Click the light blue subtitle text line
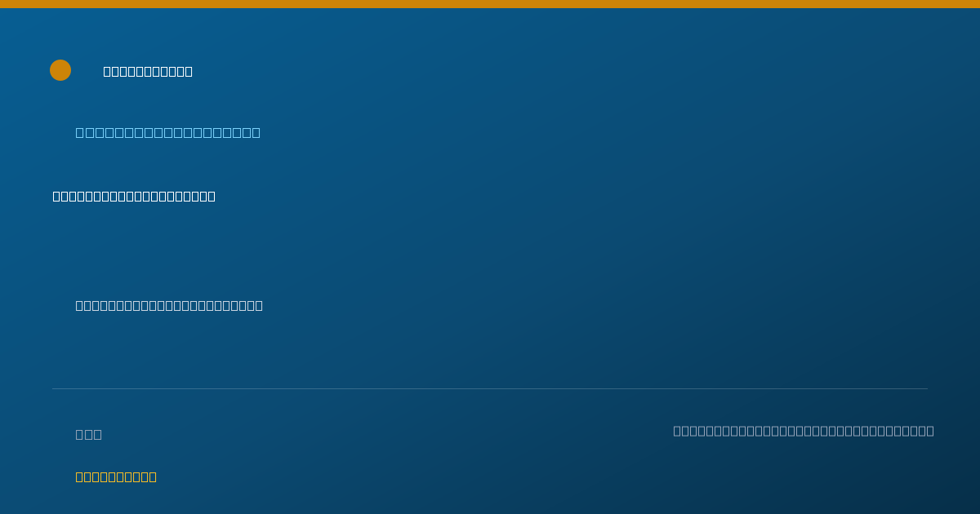The image size is (980, 514). [x=168, y=132]
